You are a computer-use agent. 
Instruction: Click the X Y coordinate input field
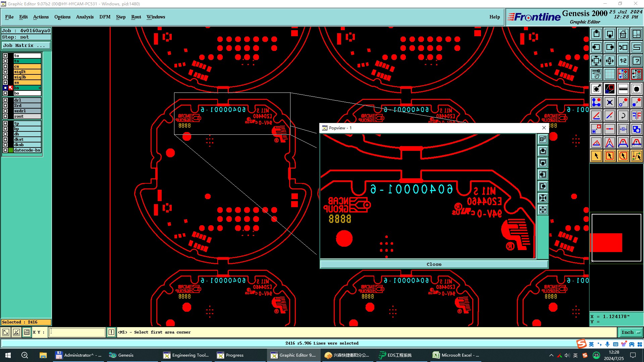[77, 332]
